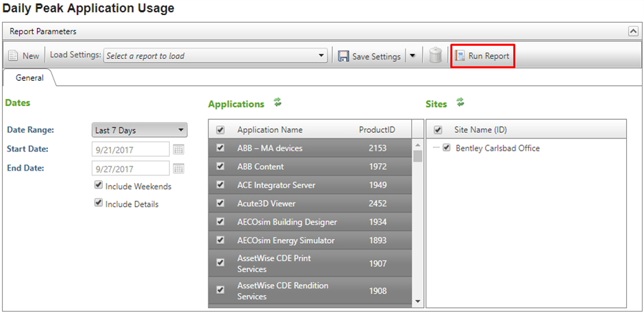The height and width of the screenshot is (313, 644).
Task: Uncheck Acute3D Viewer application
Action: [x=220, y=203]
